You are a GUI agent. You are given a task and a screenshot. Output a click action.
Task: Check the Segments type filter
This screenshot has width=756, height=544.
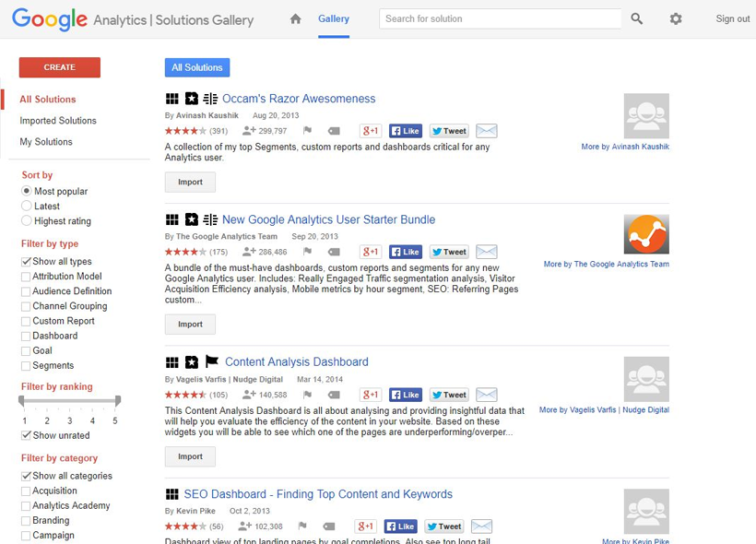(26, 366)
